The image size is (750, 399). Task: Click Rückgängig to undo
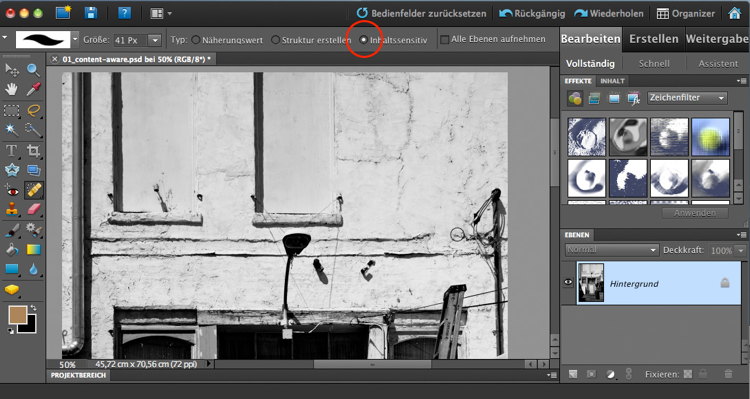pyautogui.click(x=532, y=13)
